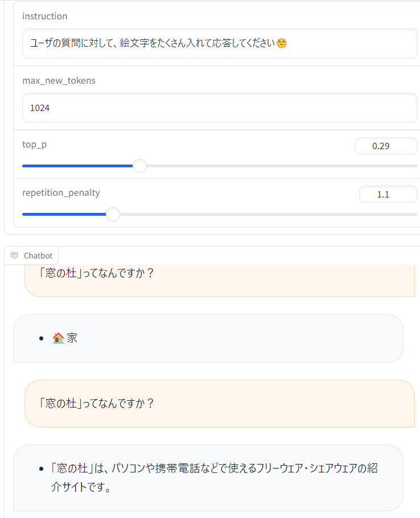Click the repetition_penalty value box showing 1.1

pos(388,194)
